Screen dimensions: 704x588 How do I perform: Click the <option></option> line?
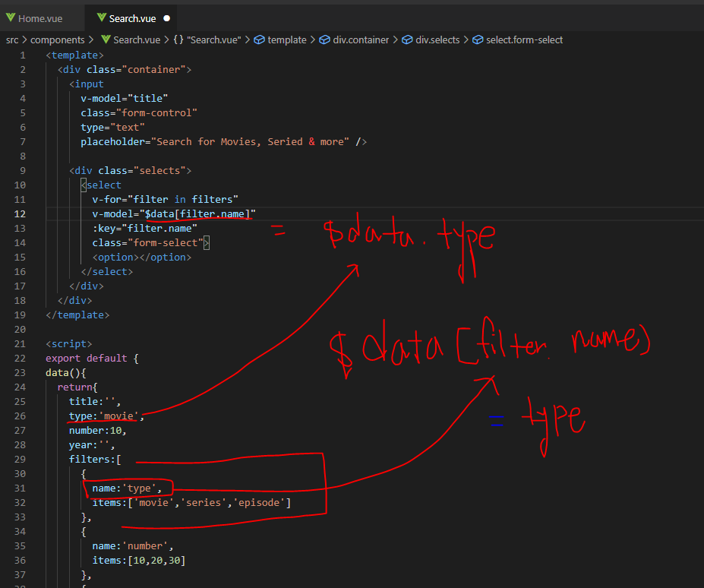point(142,258)
